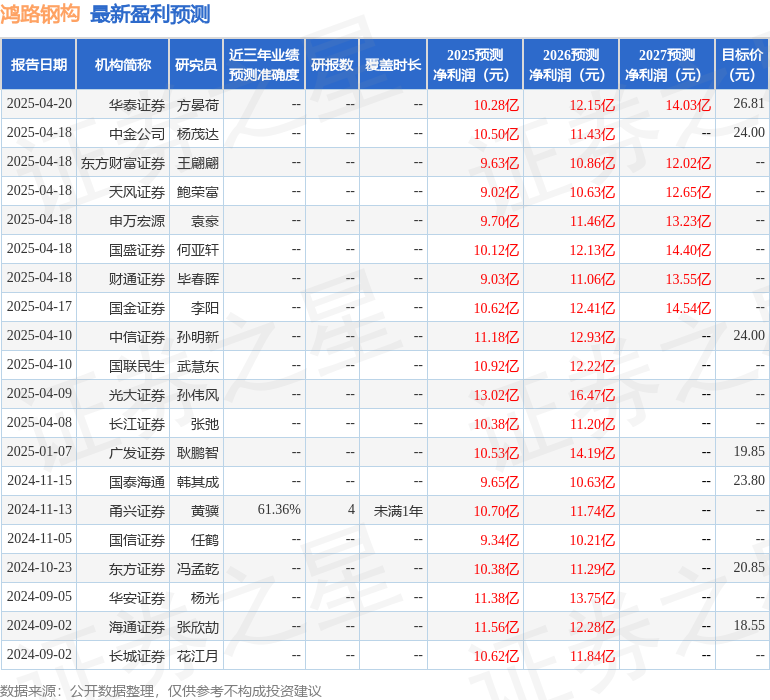The height and width of the screenshot is (700, 770).
Task: Click the 2026预测净利润 column header
Action: click(x=571, y=65)
